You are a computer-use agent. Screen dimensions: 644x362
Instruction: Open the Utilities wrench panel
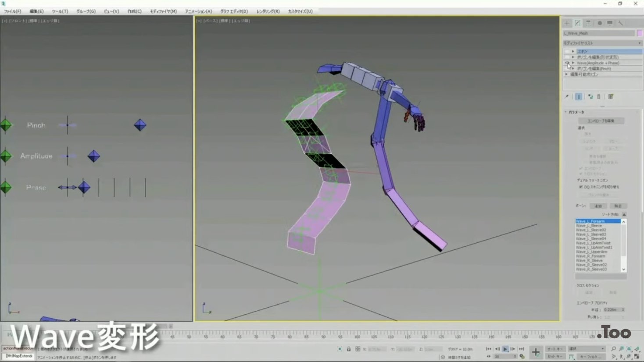[620, 23]
